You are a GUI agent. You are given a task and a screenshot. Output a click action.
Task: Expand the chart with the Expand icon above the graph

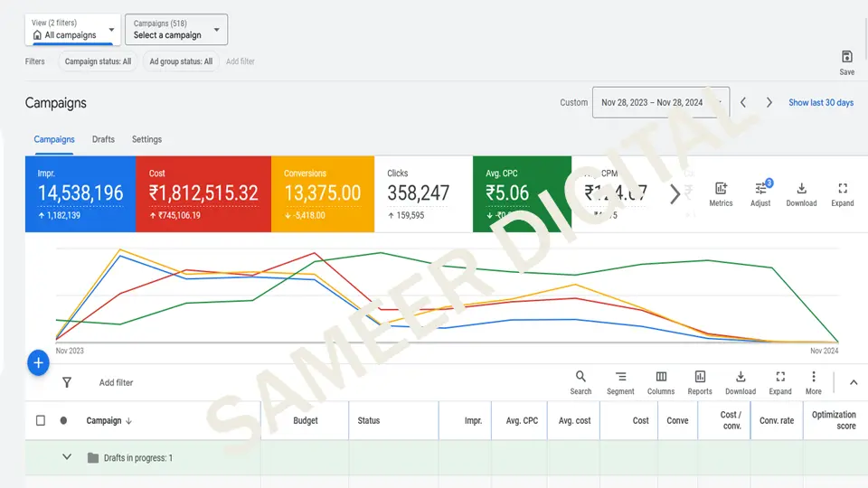(842, 189)
